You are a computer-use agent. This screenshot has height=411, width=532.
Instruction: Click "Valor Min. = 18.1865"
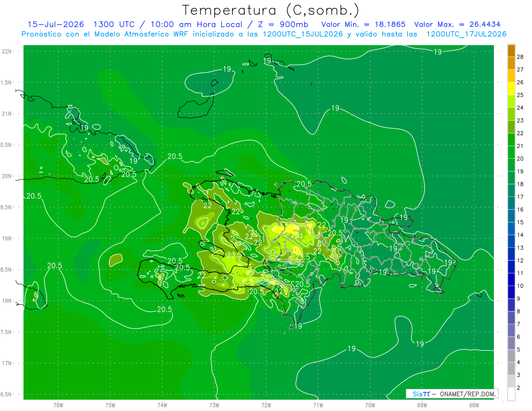coord(363,24)
